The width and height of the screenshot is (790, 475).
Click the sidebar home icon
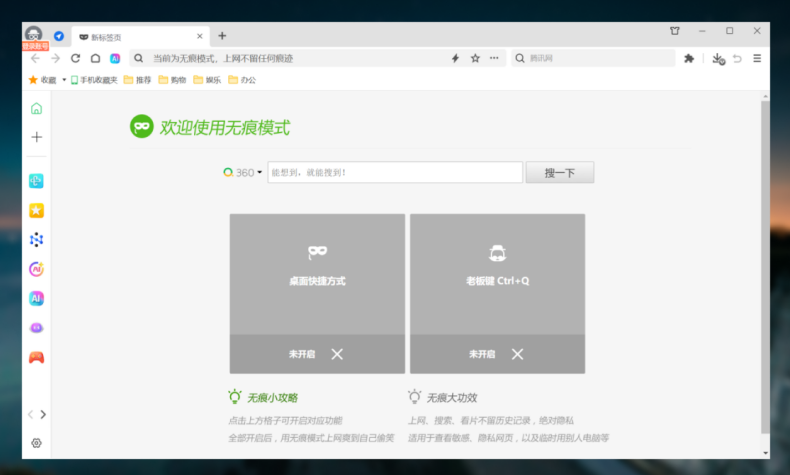(37, 108)
